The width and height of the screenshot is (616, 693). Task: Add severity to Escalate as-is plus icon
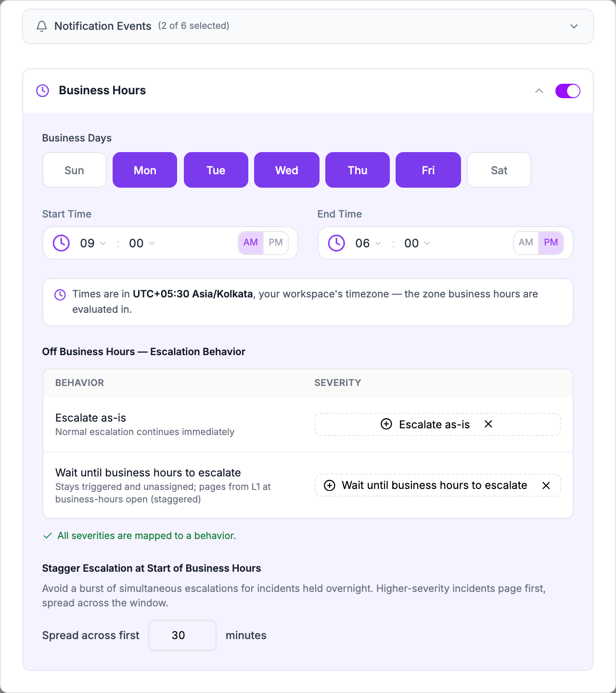386,424
